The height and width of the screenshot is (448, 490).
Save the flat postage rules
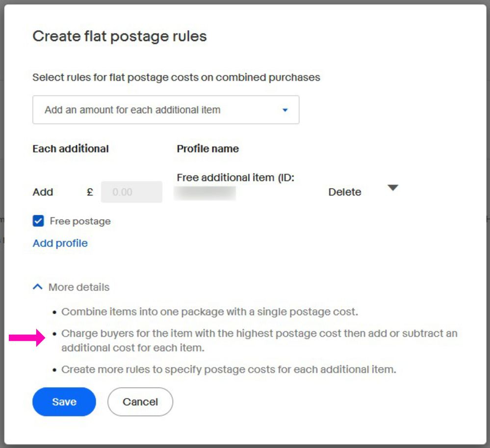pos(64,401)
